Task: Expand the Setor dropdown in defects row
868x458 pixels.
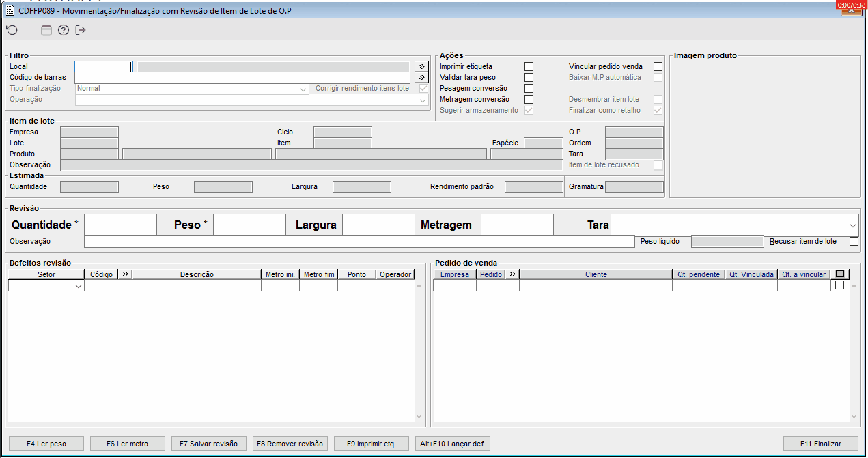Action: (x=78, y=287)
